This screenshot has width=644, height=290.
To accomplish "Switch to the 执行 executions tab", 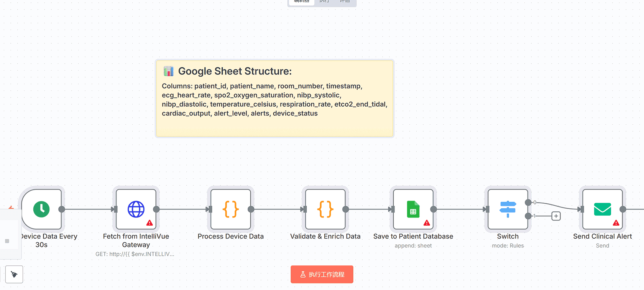I will tap(324, 2).
